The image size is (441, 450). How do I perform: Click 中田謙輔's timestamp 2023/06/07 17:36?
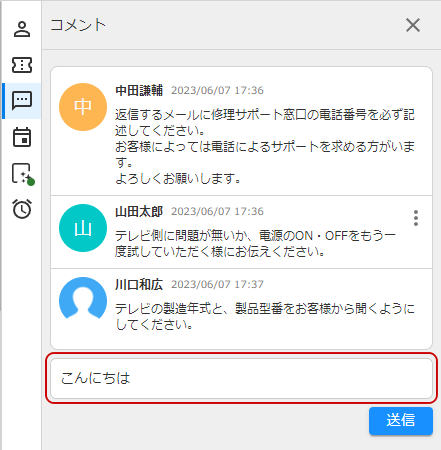pos(217,90)
